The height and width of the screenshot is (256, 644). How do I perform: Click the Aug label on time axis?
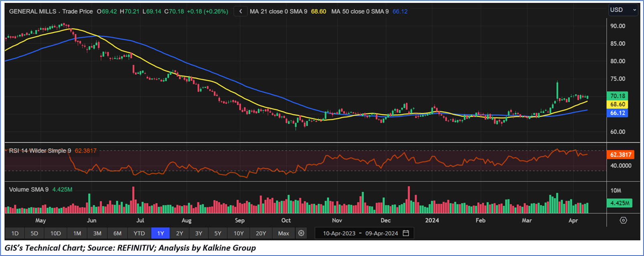click(187, 220)
